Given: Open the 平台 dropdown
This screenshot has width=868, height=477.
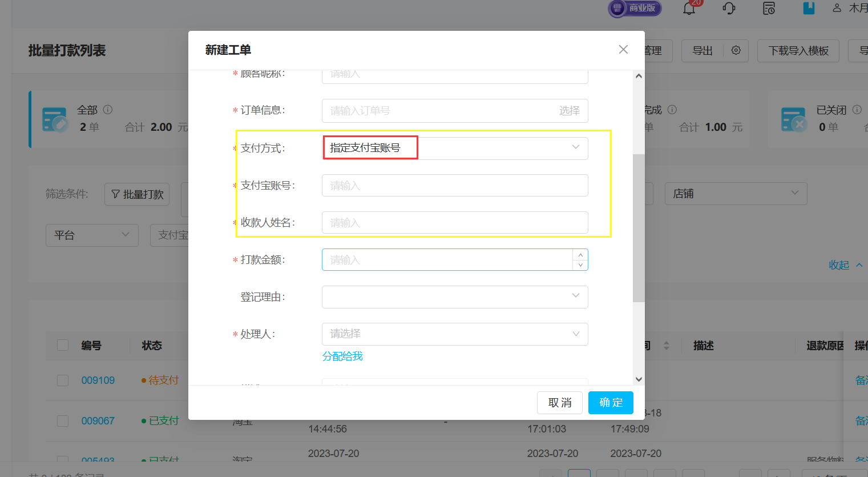Looking at the screenshot, I should [92, 235].
